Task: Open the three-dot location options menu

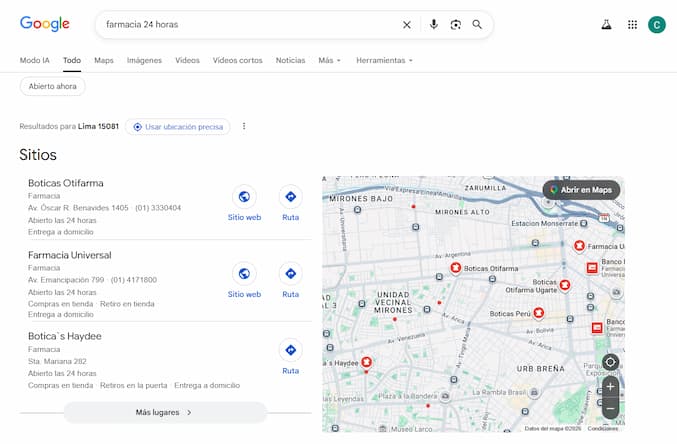Action: [244, 127]
